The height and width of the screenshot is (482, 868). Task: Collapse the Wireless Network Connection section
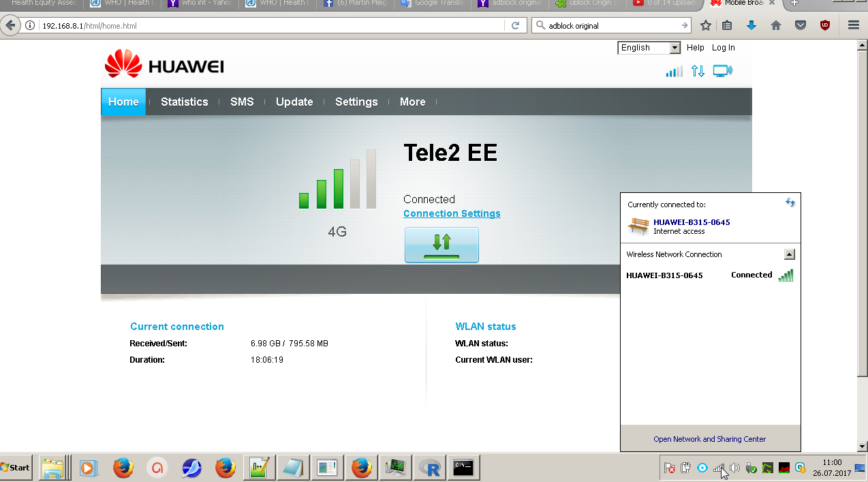pyautogui.click(x=789, y=254)
